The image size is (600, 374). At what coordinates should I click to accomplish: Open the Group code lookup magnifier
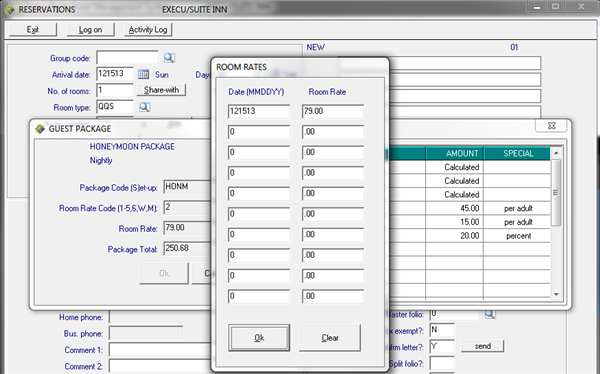pyautogui.click(x=169, y=58)
